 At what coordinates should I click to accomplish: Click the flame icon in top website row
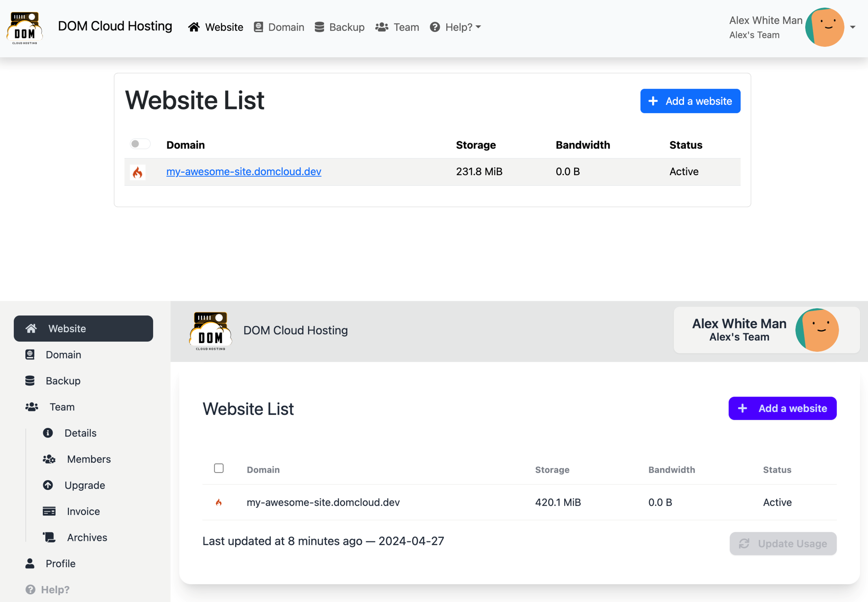tap(137, 172)
